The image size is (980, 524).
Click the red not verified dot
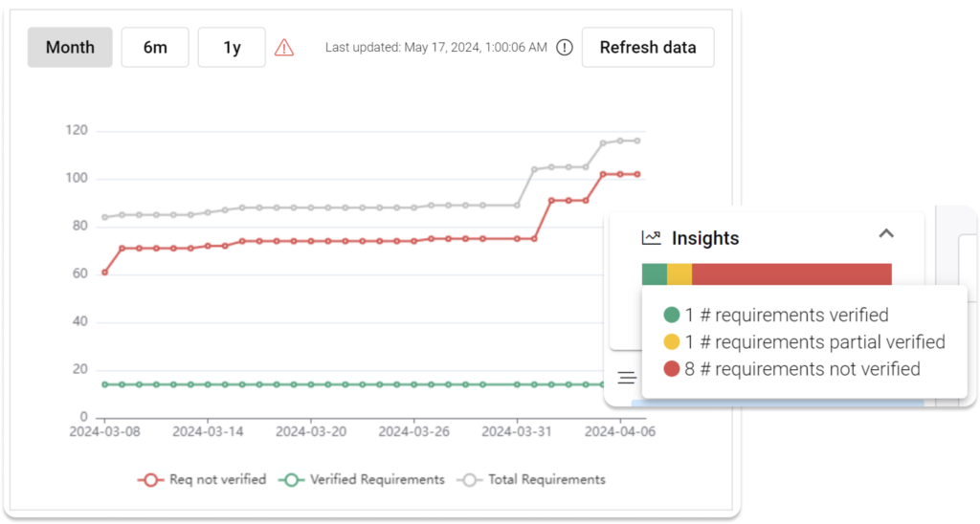[672, 369]
